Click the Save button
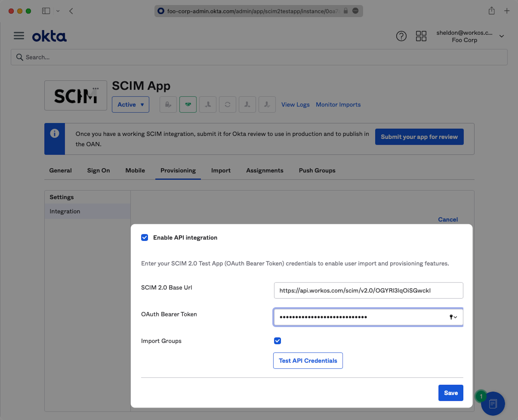The image size is (518, 420). pos(451,393)
